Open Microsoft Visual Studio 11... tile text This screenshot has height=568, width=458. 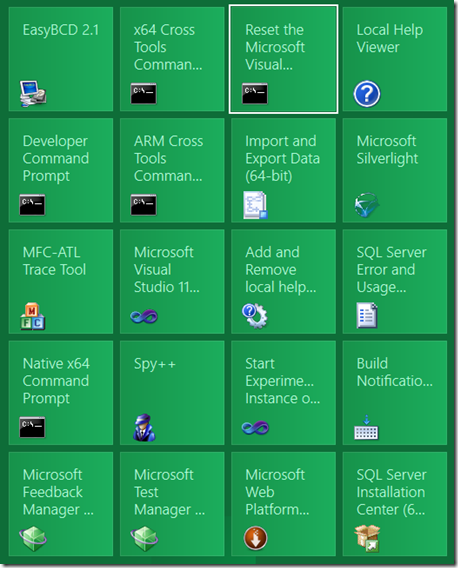(x=167, y=270)
